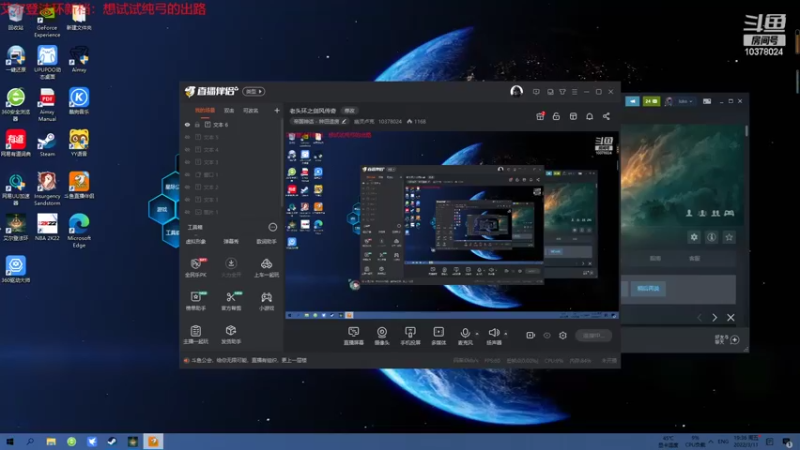Expand microphone options arrow
This screenshot has height=450, width=800.
point(477,334)
